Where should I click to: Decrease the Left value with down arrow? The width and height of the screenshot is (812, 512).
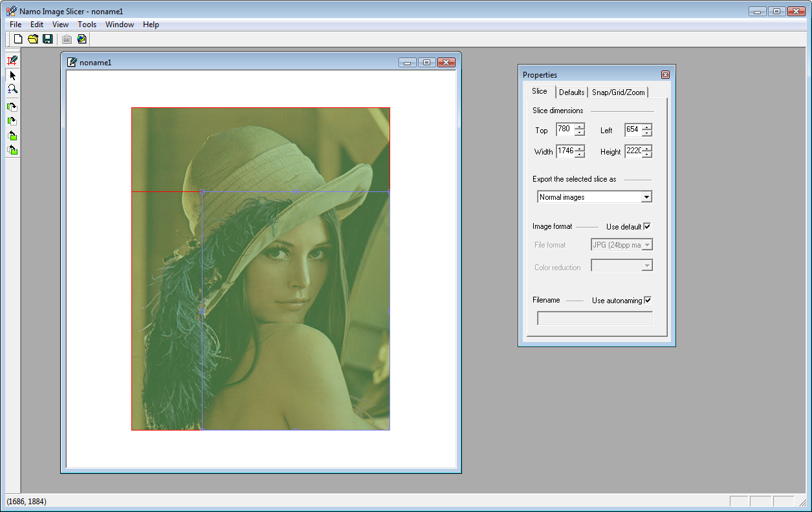[647, 133]
